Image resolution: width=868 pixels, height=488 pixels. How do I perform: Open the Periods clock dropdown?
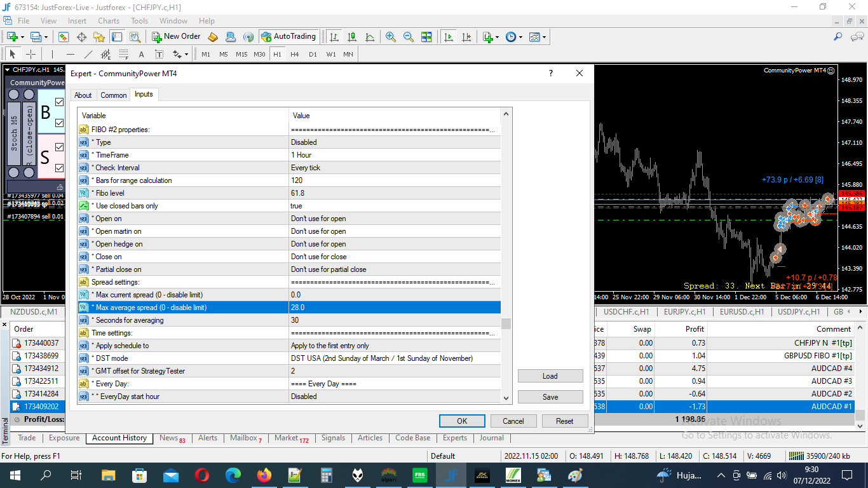point(520,37)
